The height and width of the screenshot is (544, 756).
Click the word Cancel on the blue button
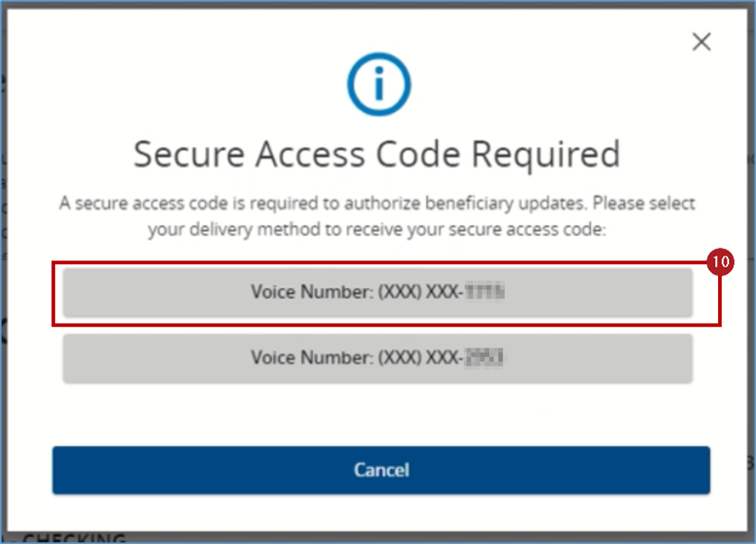[x=381, y=470]
